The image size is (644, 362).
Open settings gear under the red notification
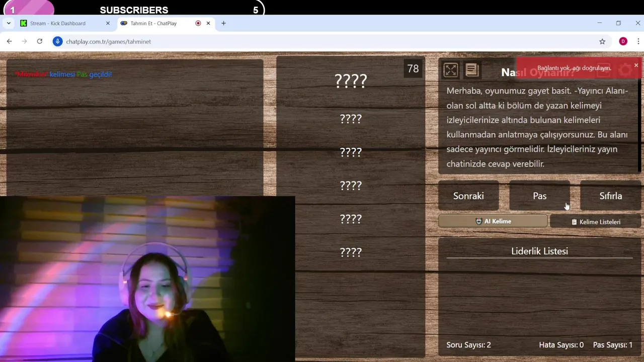point(625,70)
